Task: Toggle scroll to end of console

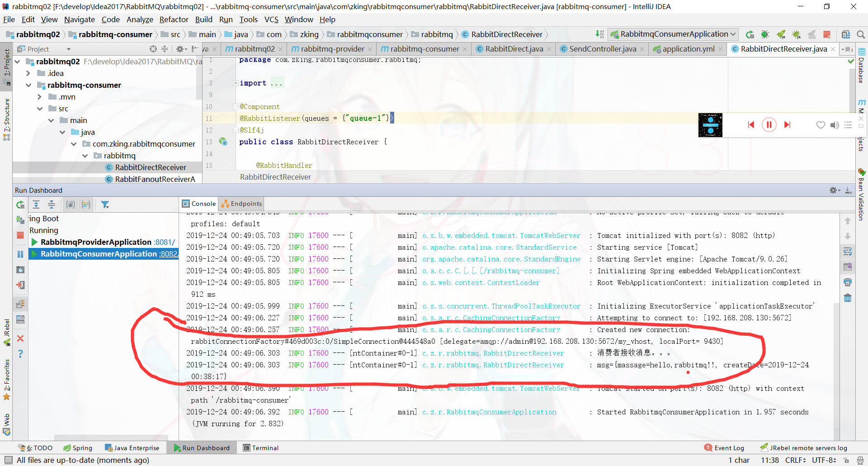Action: coord(848,267)
